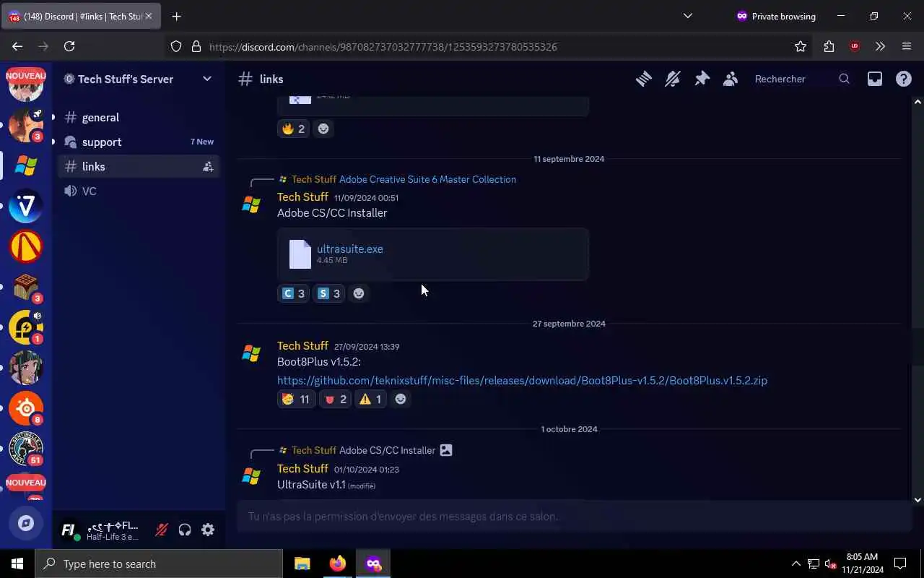The height and width of the screenshot is (578, 924).
Task: Expand more tools overflow chevrons in Firefox
Action: [x=880, y=46]
